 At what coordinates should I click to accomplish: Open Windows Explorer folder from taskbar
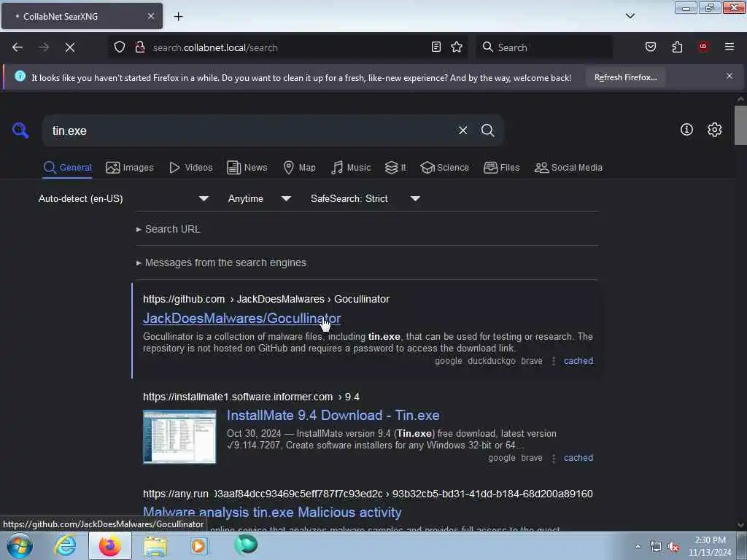point(155,546)
